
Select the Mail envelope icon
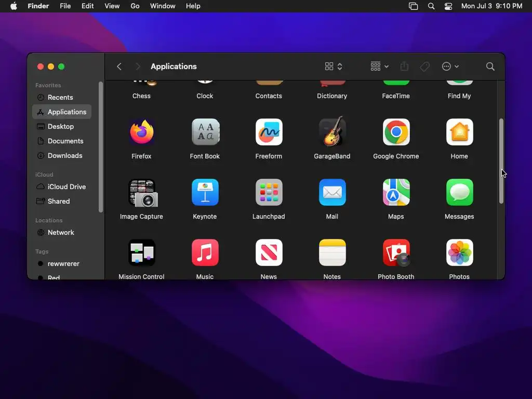click(x=332, y=192)
